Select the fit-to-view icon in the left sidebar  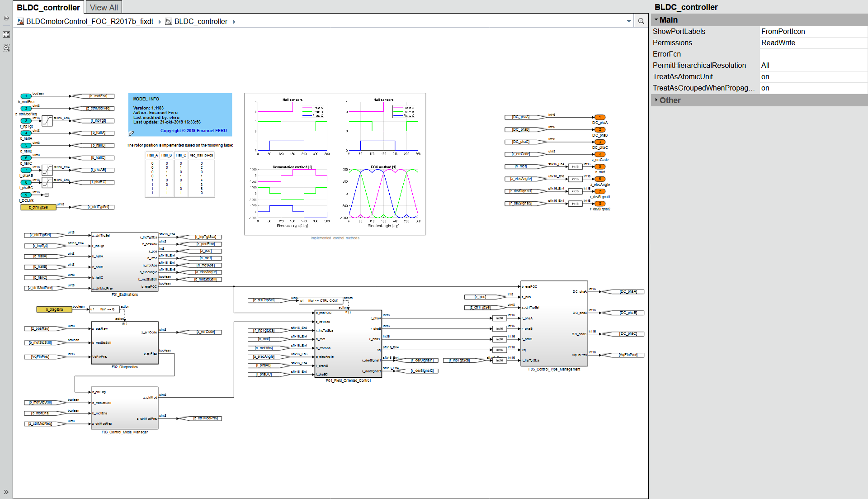point(6,34)
